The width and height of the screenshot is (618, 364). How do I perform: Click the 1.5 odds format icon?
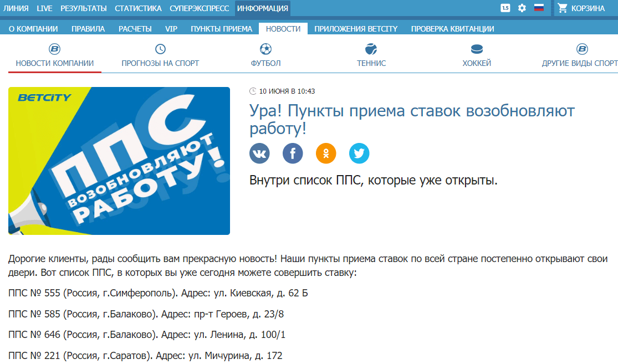pos(505,8)
